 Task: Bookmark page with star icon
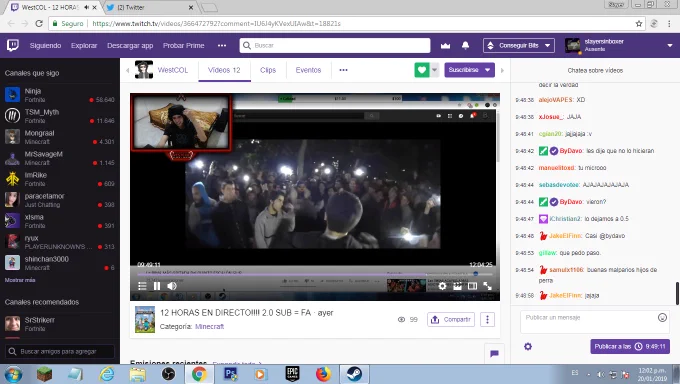[639, 24]
